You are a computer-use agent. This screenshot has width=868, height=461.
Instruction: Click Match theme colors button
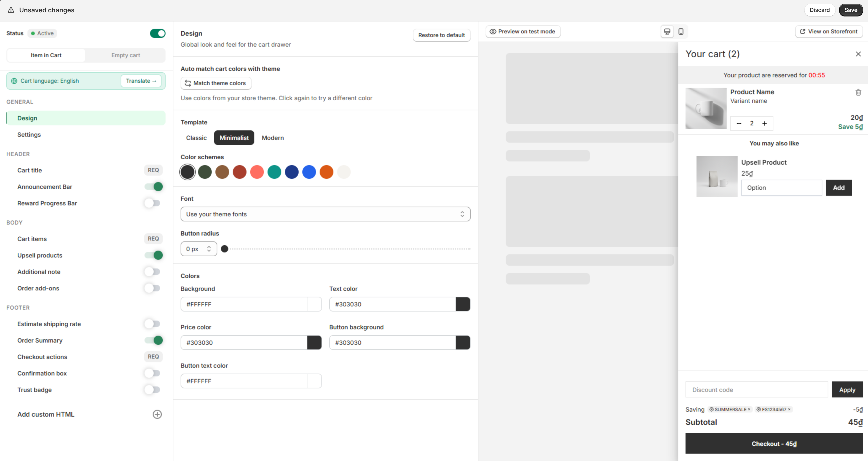216,83
